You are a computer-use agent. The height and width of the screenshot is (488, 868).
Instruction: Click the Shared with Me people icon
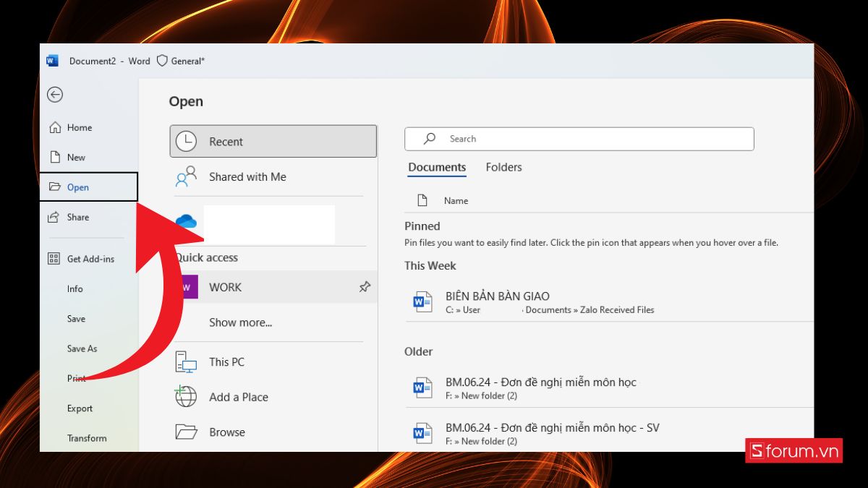(x=186, y=176)
